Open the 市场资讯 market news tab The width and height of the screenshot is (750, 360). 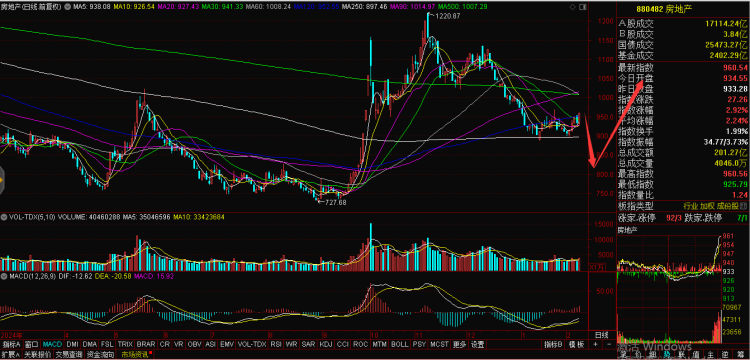click(135, 355)
